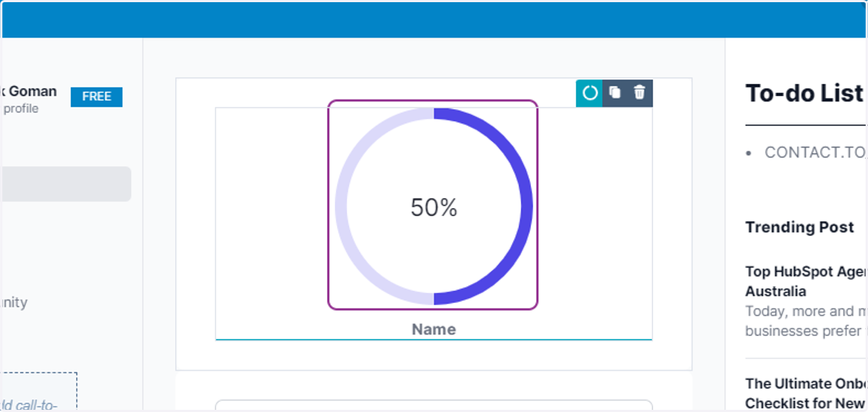
Task: Click the empty rounded field below the module
Action: (434, 405)
